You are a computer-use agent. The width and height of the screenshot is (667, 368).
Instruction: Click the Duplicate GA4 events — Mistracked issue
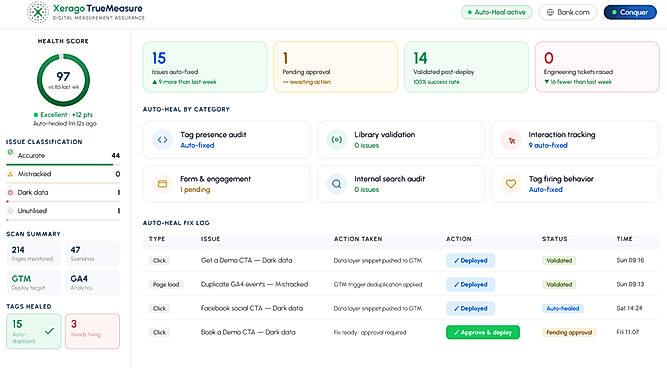(254, 284)
